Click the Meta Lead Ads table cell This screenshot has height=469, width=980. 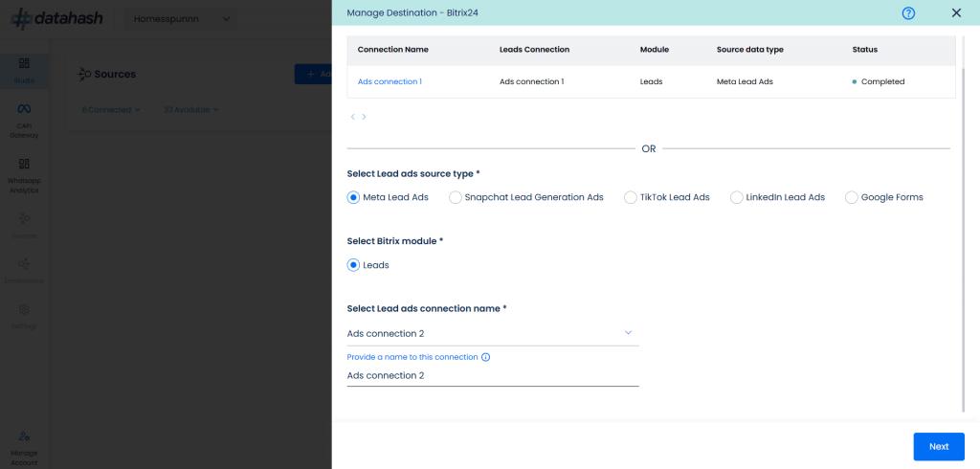tap(745, 81)
